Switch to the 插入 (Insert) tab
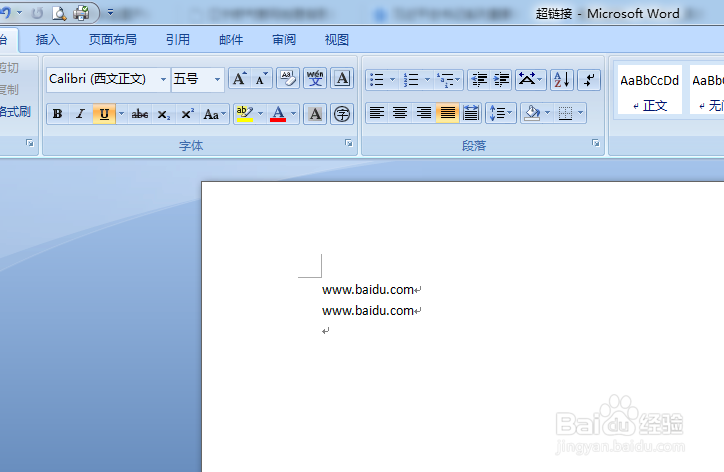 (48, 40)
